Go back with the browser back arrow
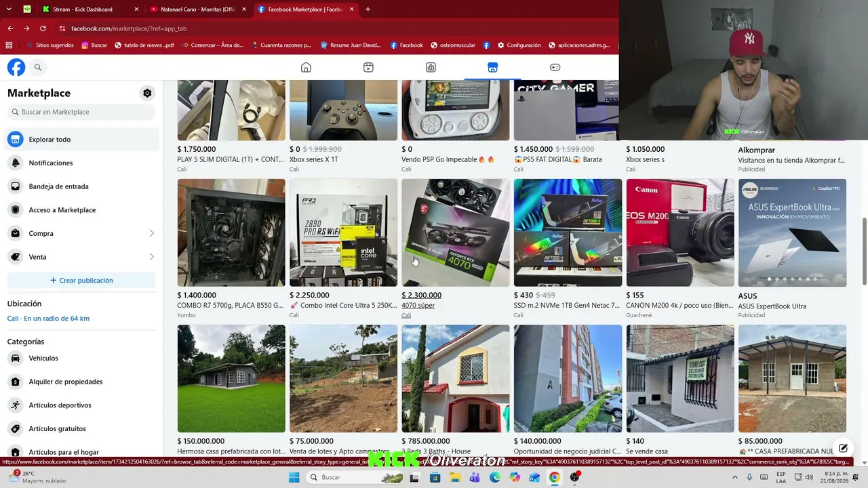Viewport: 868px width, 488px height. click(x=10, y=28)
